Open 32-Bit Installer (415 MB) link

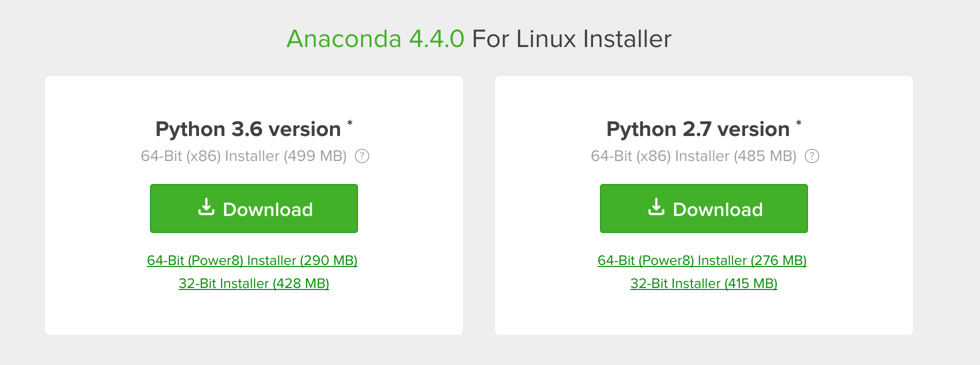(704, 283)
